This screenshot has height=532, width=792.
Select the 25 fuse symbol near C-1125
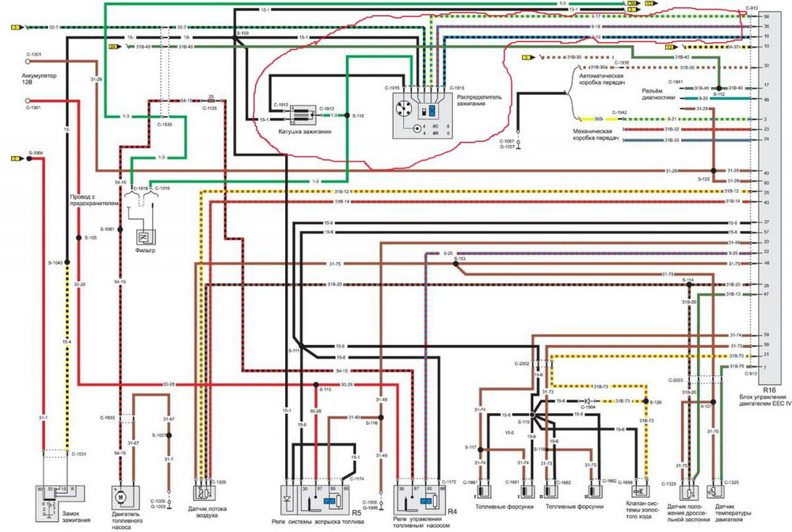211,101
